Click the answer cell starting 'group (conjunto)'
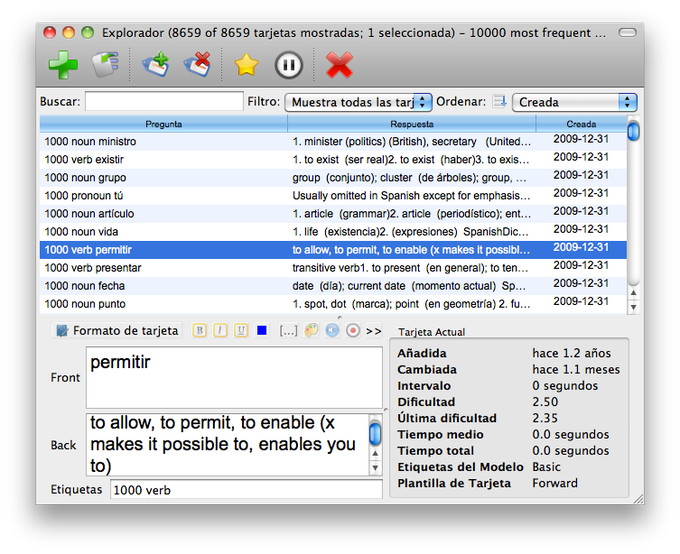 [x=411, y=177]
